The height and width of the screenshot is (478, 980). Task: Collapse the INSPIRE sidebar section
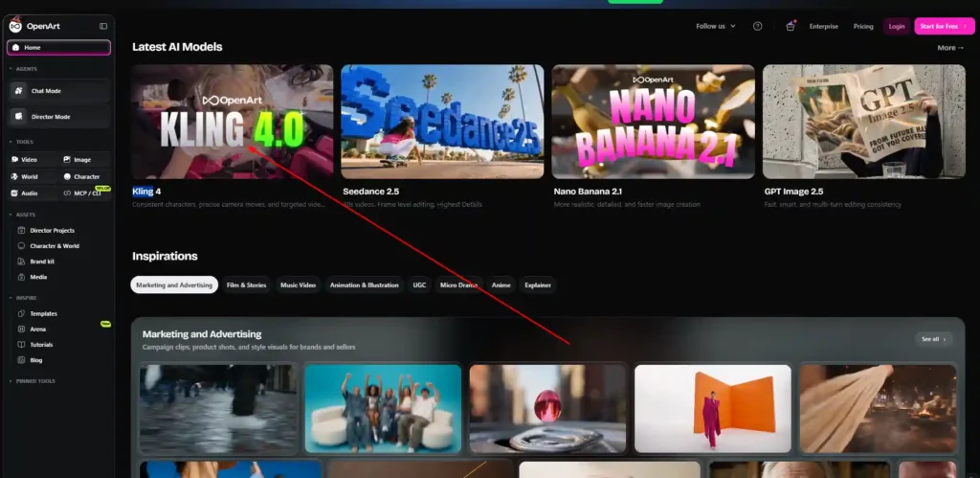tap(23, 298)
